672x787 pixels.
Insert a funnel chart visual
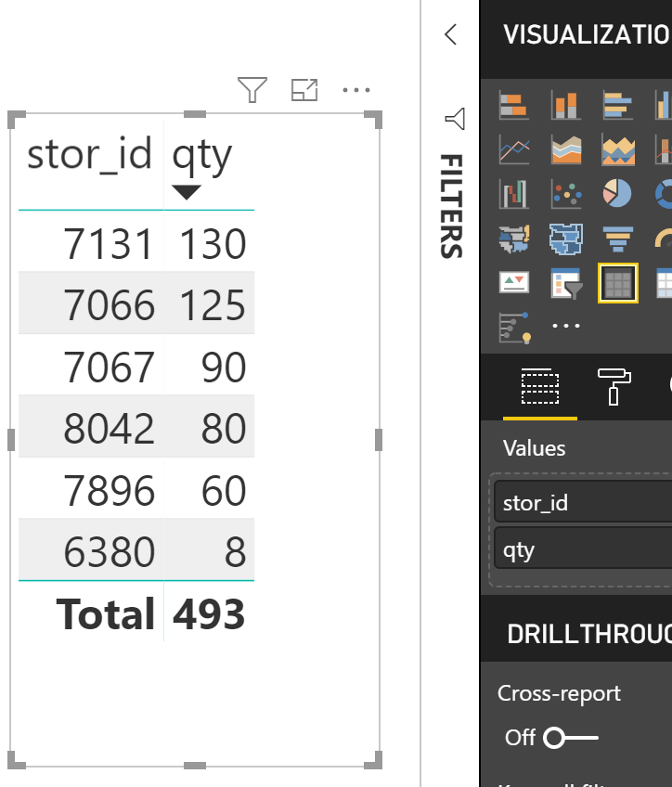click(x=617, y=239)
